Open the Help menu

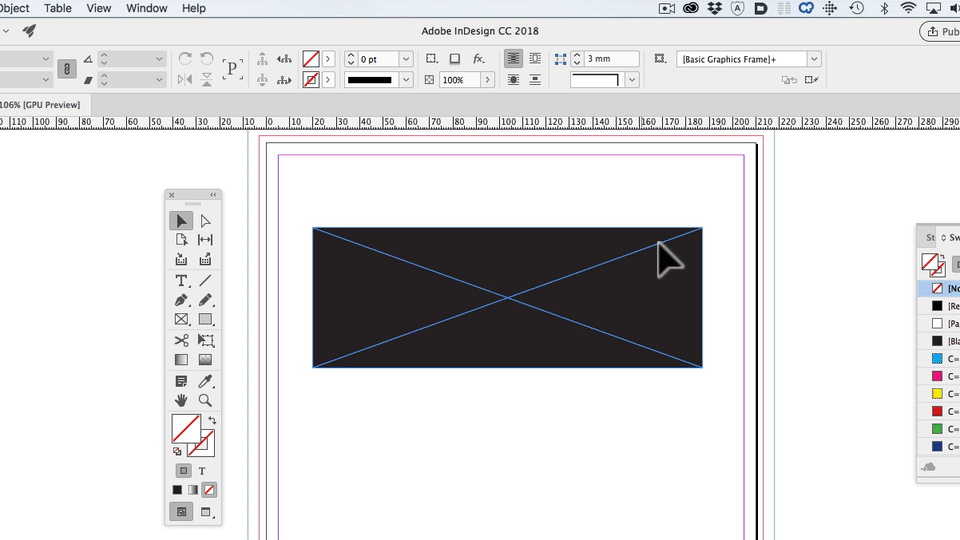(193, 9)
